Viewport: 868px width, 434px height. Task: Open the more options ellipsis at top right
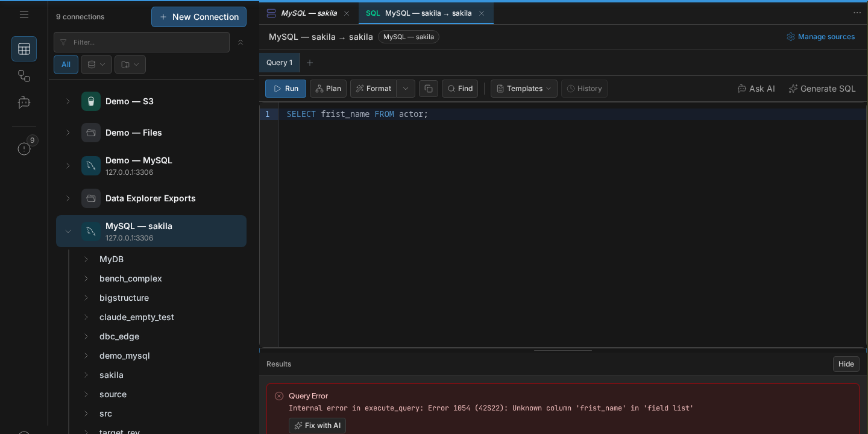[x=857, y=13]
